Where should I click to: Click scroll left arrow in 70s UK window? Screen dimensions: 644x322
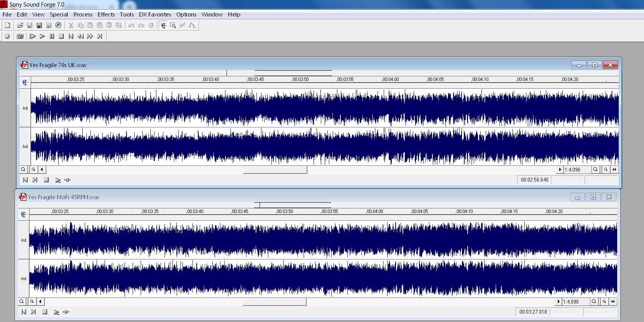[42, 169]
